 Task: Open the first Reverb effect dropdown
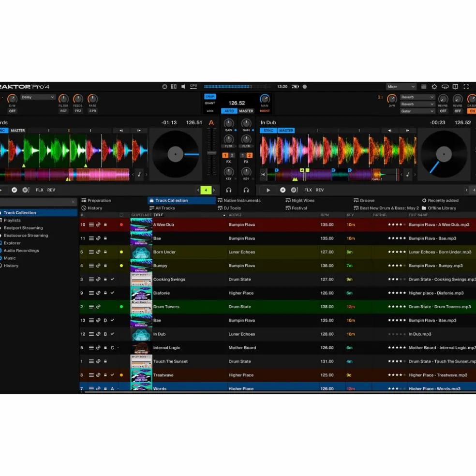(417, 97)
